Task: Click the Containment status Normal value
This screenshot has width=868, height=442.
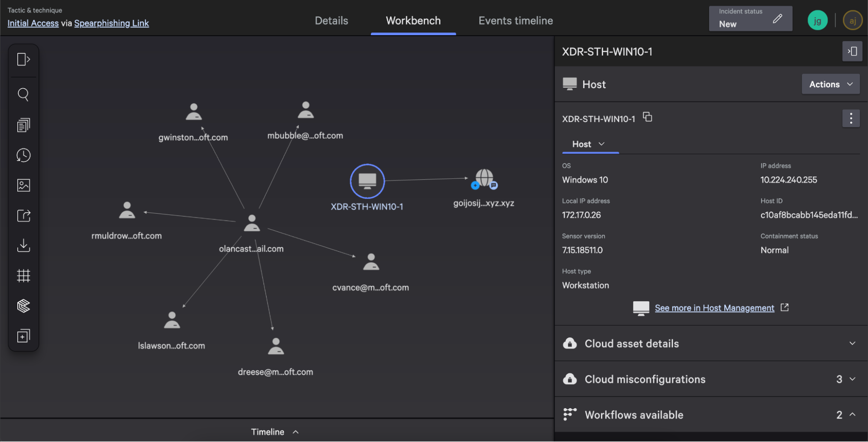Action: click(x=775, y=250)
